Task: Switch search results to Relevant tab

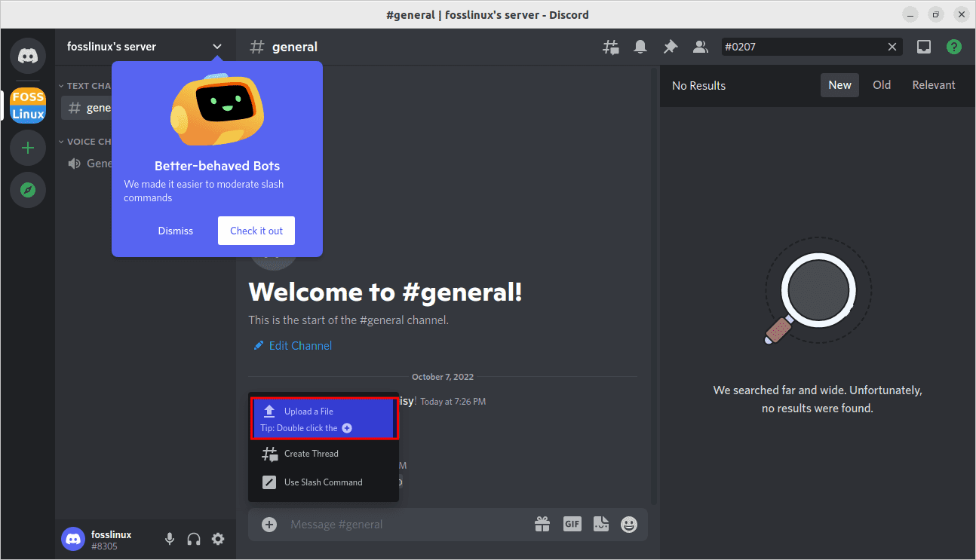Action: (x=934, y=85)
